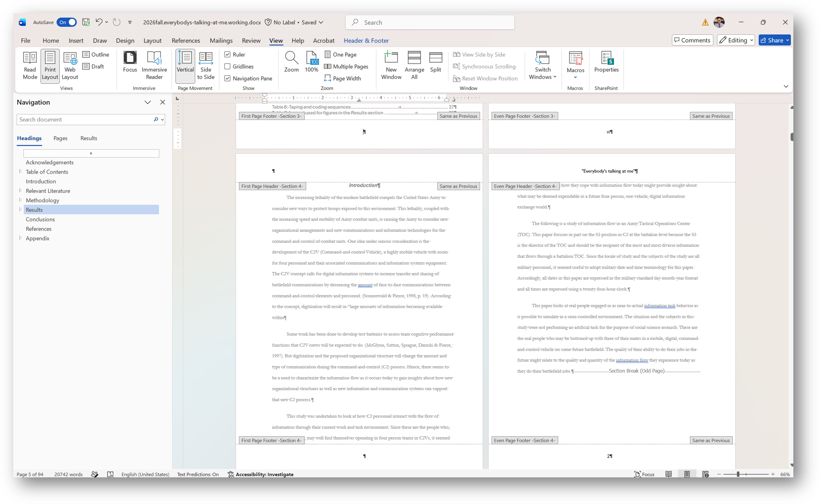
Task: Select Side to Side page movement
Action: 206,66
